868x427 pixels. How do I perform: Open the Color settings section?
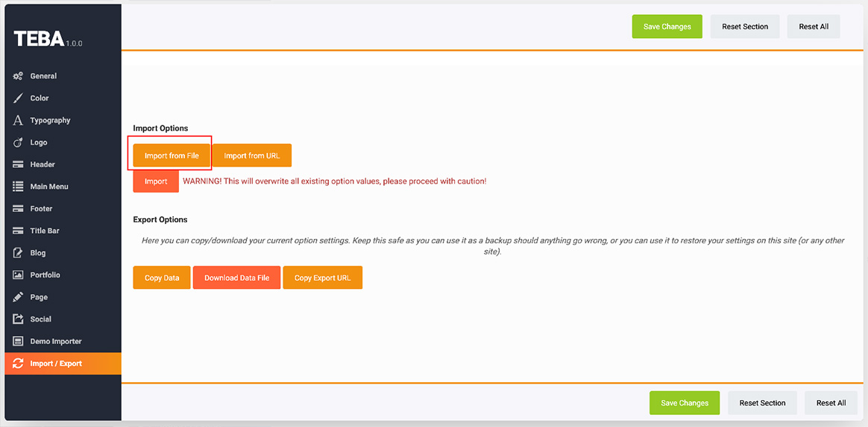point(63,98)
